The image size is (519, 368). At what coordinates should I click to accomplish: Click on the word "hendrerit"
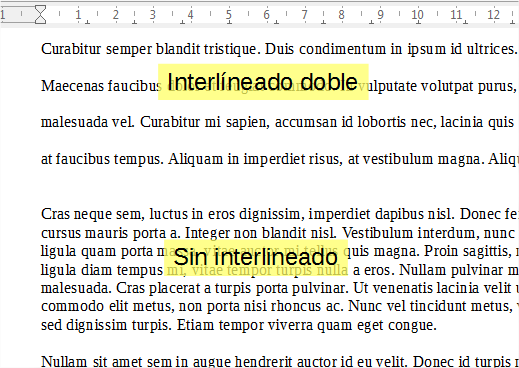[x=265, y=361]
